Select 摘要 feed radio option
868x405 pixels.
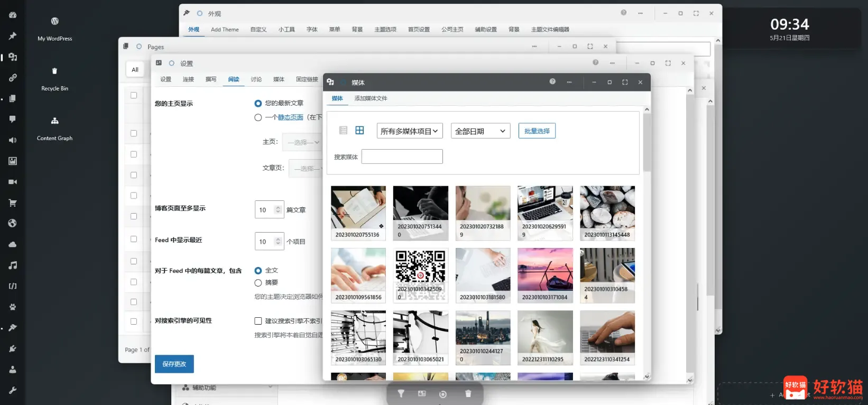point(258,283)
